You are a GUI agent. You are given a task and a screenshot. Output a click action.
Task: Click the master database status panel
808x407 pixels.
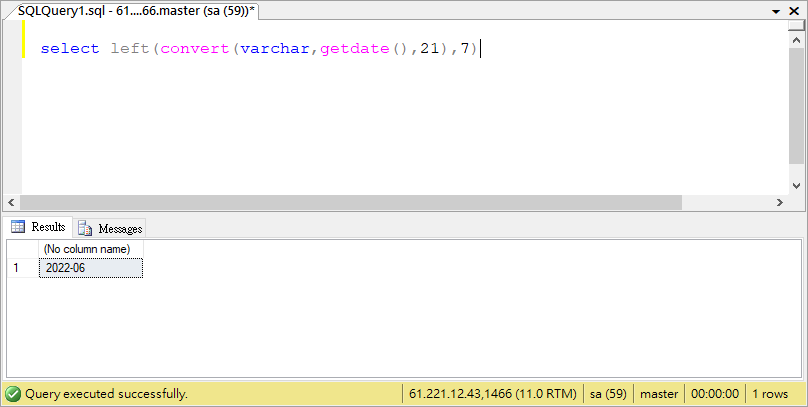(659, 394)
